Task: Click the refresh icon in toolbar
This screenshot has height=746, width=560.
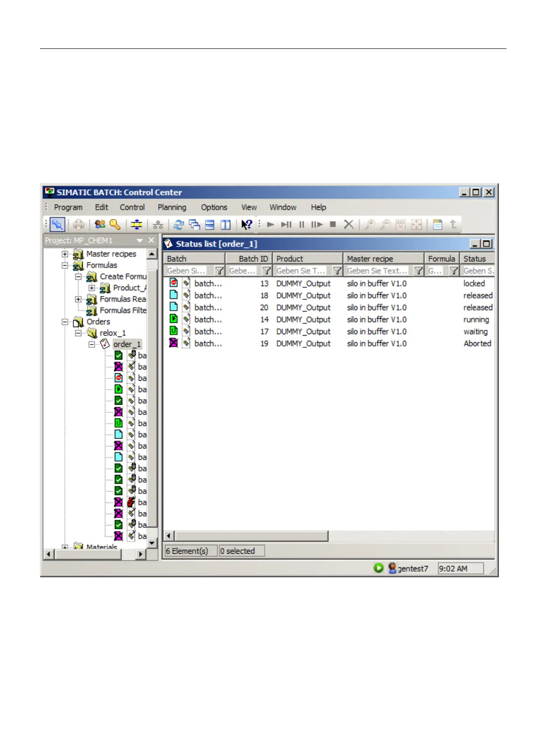Action: click(x=179, y=225)
